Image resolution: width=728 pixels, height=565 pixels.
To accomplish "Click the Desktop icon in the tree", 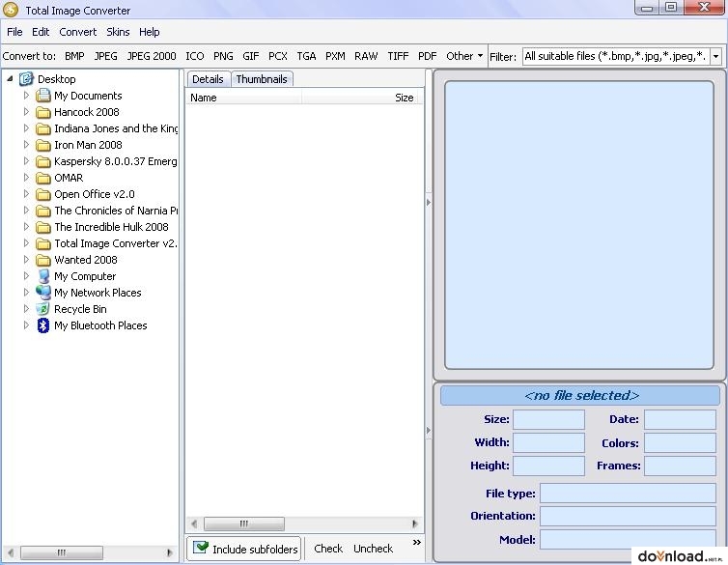I will [26, 79].
